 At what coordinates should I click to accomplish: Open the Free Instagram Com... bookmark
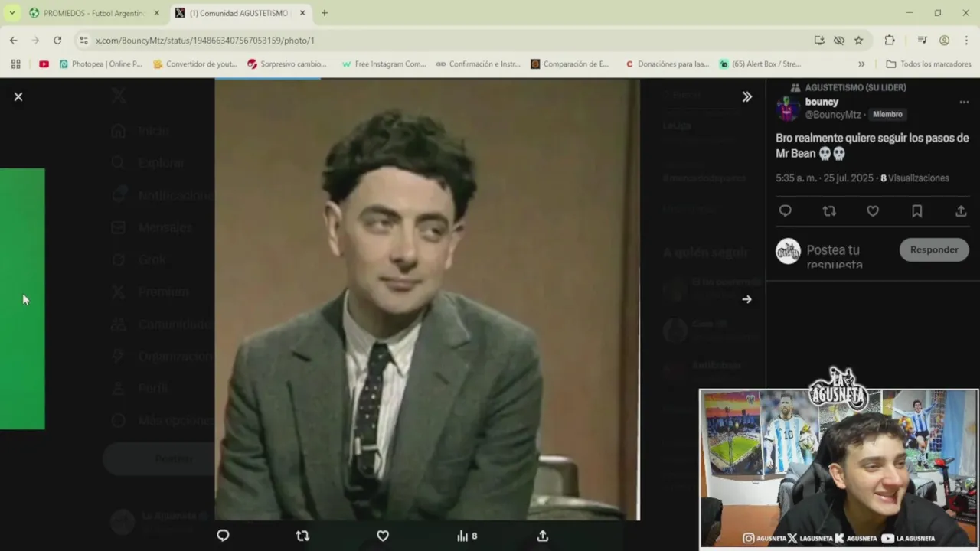pyautogui.click(x=384, y=64)
